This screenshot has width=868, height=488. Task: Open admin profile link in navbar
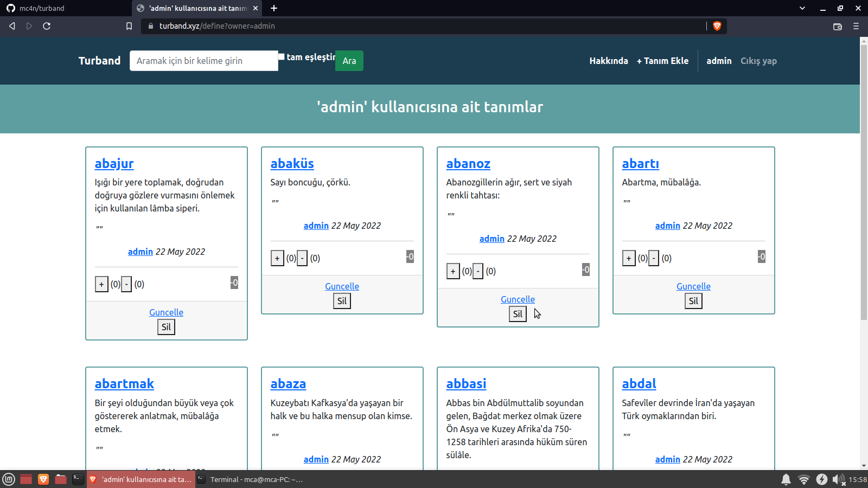pos(719,61)
